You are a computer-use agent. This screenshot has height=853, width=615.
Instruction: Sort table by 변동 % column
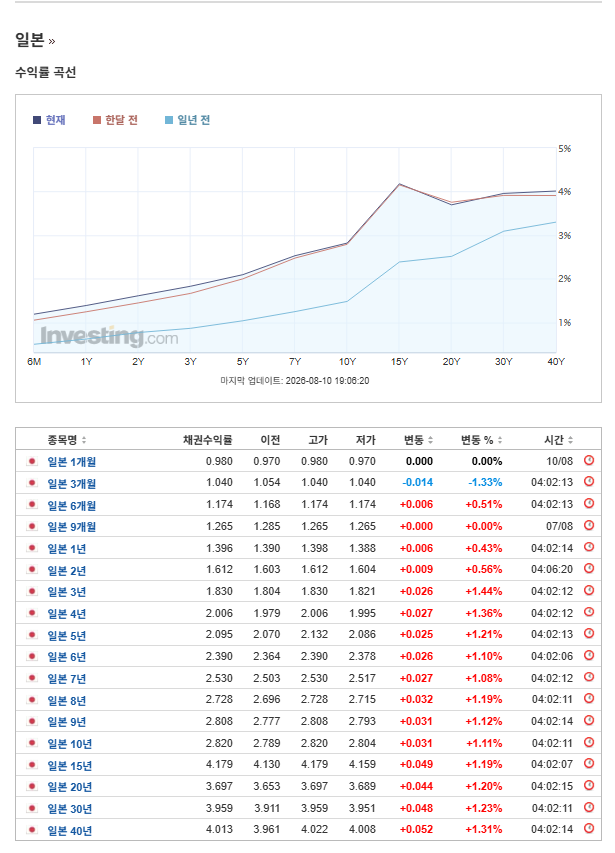482,440
